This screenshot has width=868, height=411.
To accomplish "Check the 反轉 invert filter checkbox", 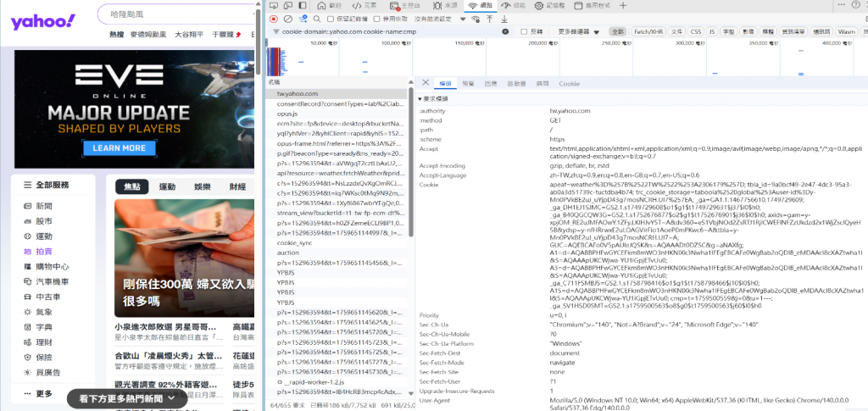I will (524, 32).
